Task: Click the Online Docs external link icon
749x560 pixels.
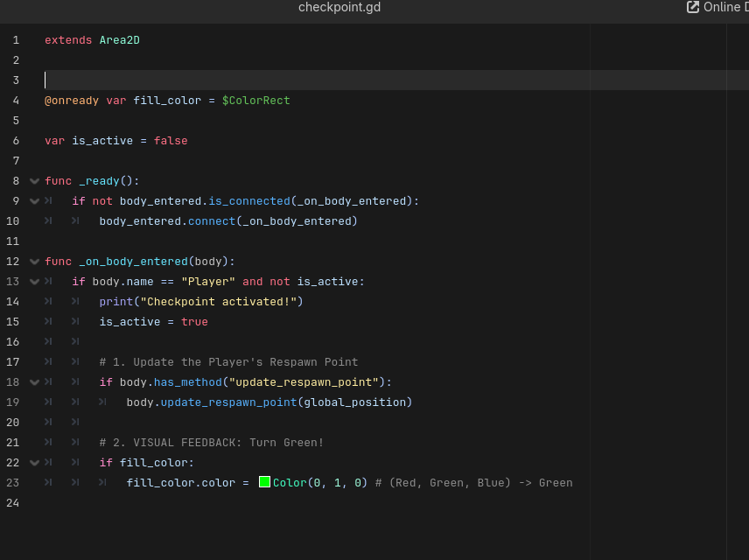Action: (x=693, y=7)
